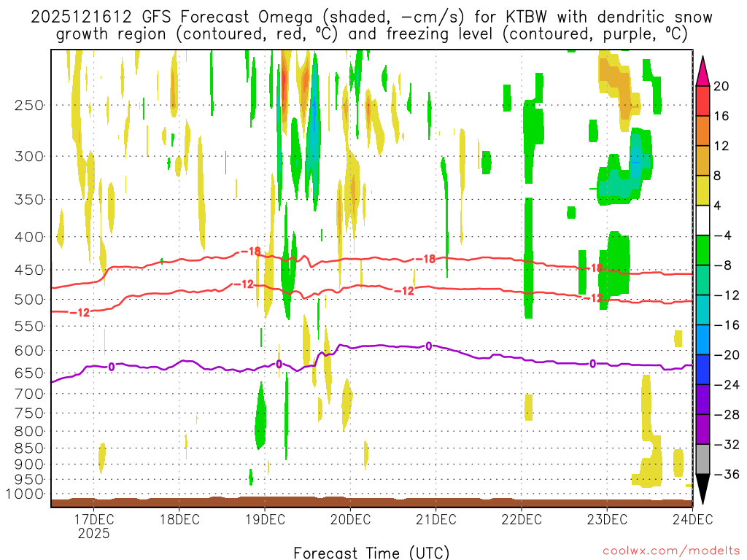The width and height of the screenshot is (747, 560).
Task: Click the 2025 year label under 17DEC
Action: click(x=94, y=533)
